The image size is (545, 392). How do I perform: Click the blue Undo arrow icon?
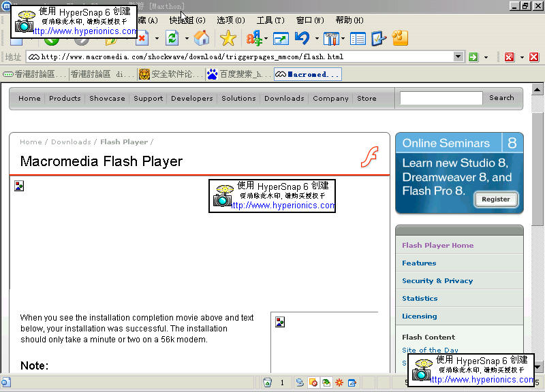pos(302,38)
